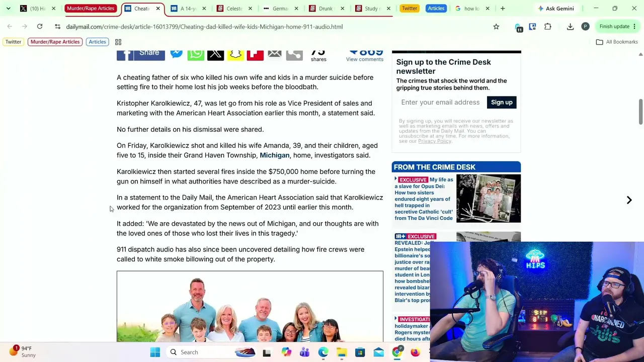Share via Facebook Messenger icon

(x=177, y=54)
